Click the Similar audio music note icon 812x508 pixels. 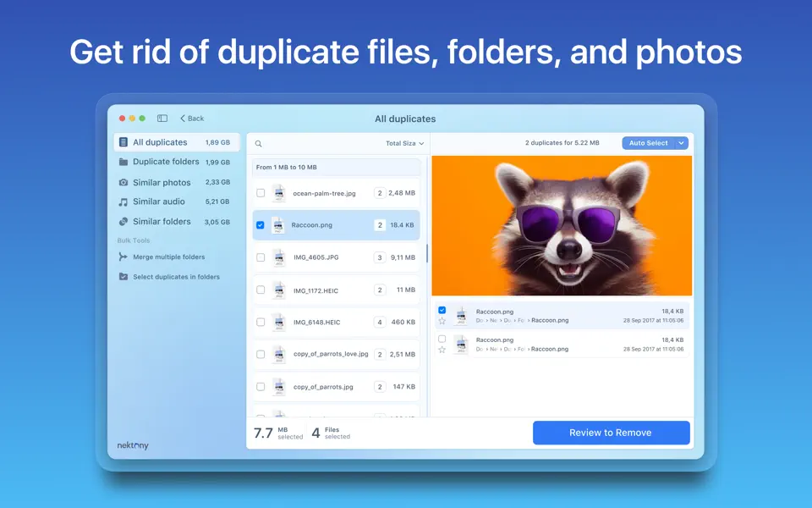[x=124, y=202]
